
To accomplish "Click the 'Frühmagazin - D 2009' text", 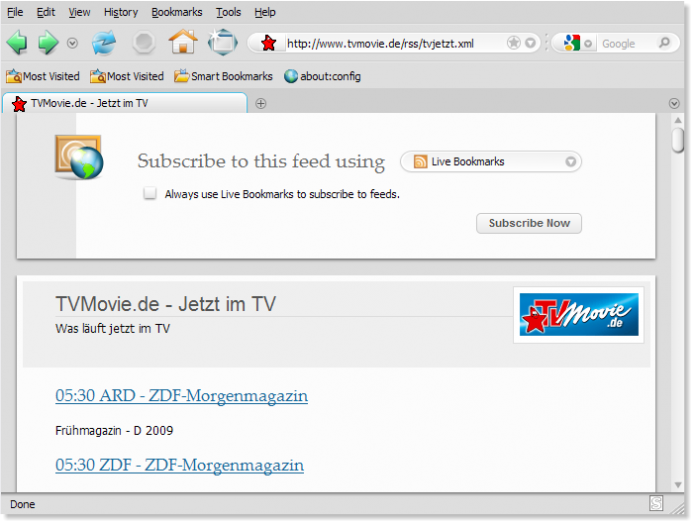I will tap(114, 431).
